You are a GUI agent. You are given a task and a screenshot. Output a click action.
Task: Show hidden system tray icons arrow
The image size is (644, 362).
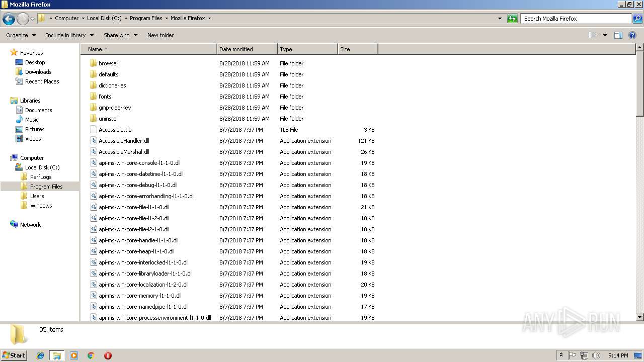[561, 355]
